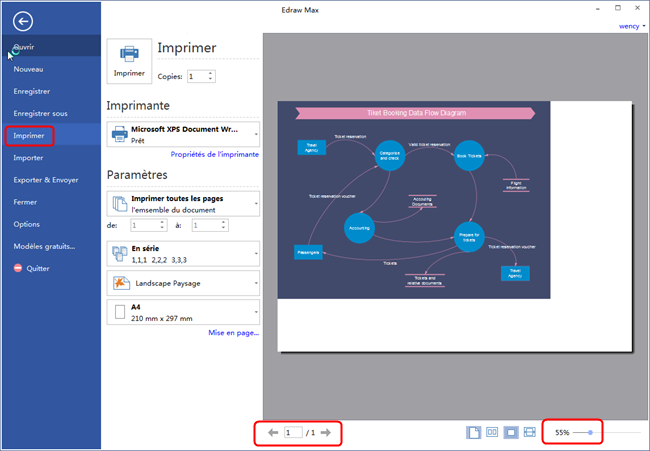Go back using the circled arrow icon

(x=23, y=22)
